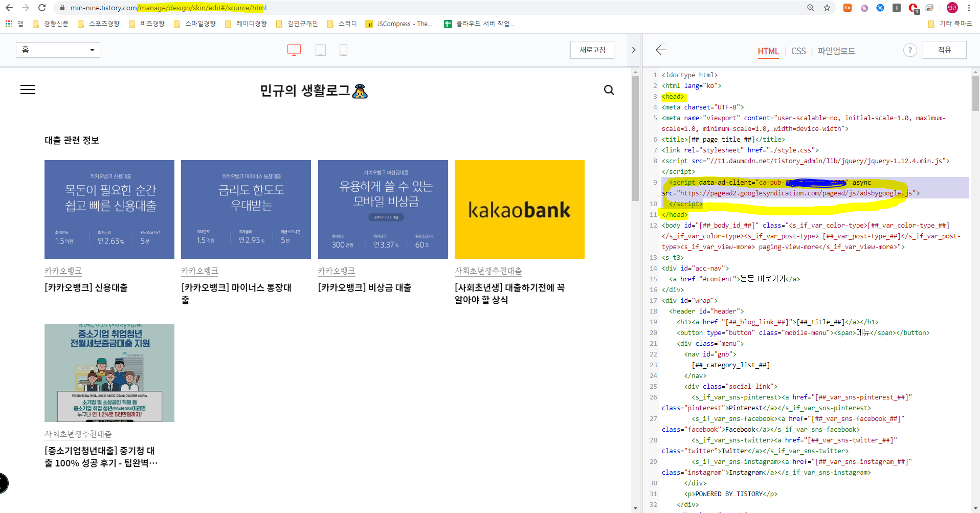Click the dark square extension icon
The height and width of the screenshot is (513, 980).
(x=897, y=8)
